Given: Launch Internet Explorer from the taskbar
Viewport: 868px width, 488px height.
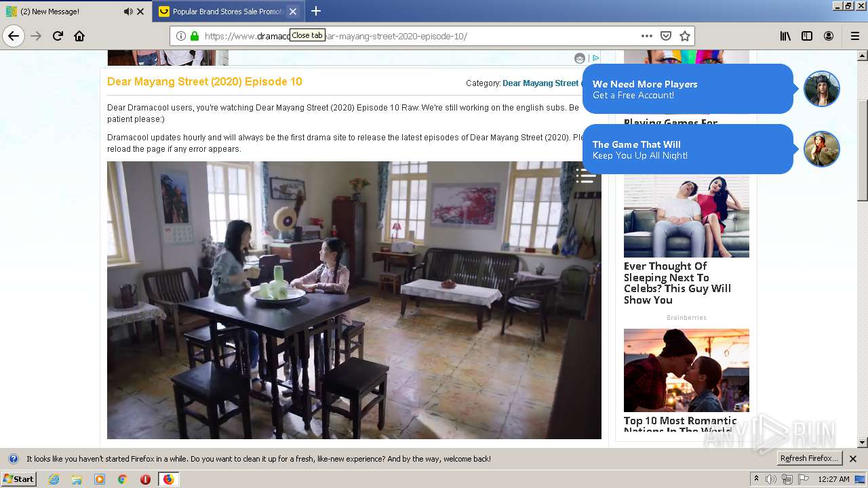Looking at the screenshot, I should (x=54, y=479).
